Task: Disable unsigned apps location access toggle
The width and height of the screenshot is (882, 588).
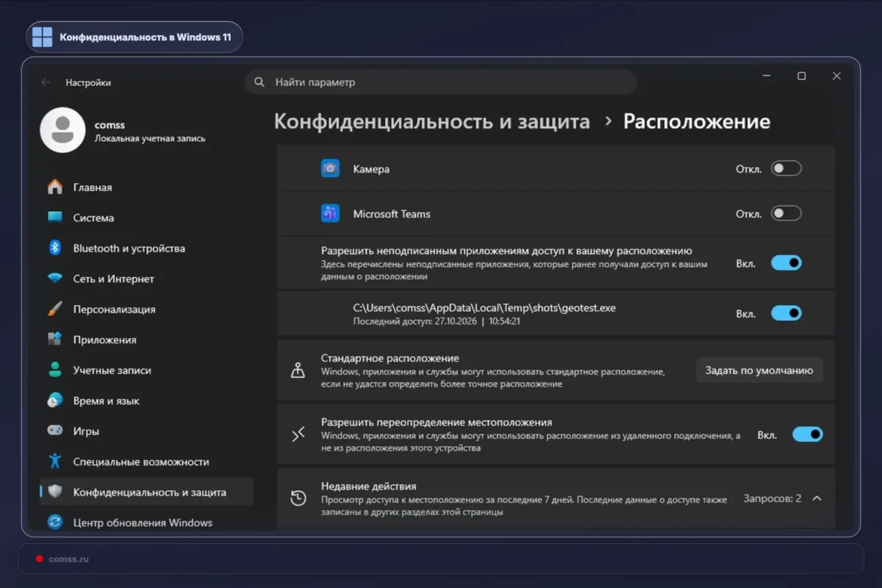Action: tap(786, 263)
